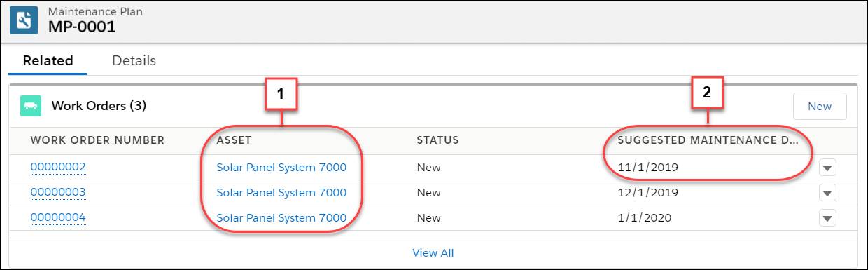Open asset link in row 00000003
This screenshot has width=868, height=270.
281,193
